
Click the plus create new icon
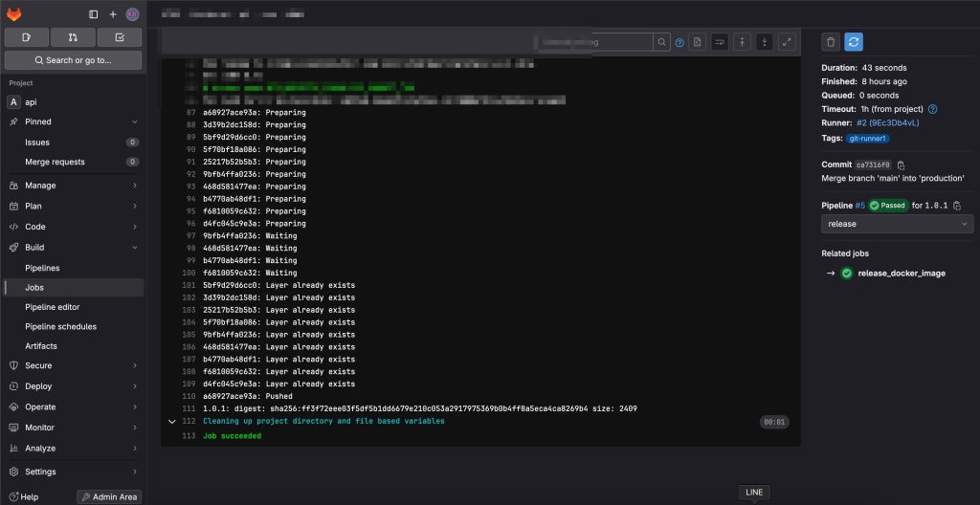pyautogui.click(x=113, y=14)
